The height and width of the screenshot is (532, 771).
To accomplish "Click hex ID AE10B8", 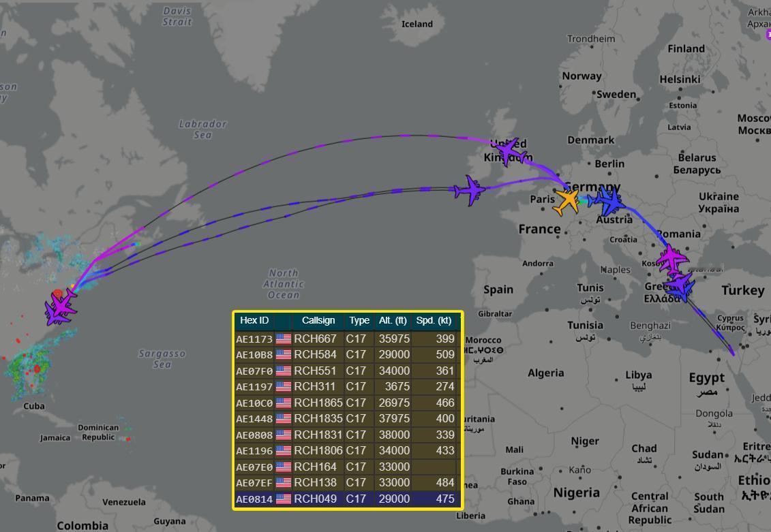I will (254, 355).
